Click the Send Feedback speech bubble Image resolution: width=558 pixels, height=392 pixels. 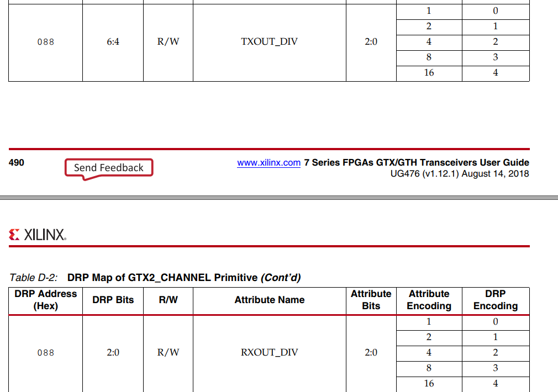tap(108, 166)
